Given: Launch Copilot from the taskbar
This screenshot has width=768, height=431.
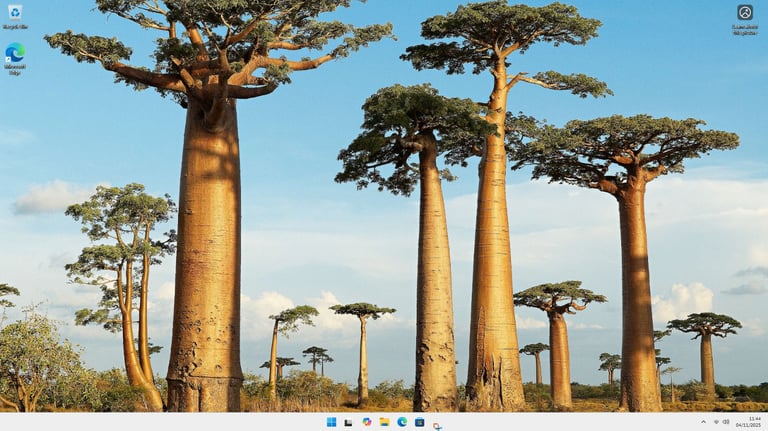Looking at the screenshot, I should pyautogui.click(x=366, y=422).
